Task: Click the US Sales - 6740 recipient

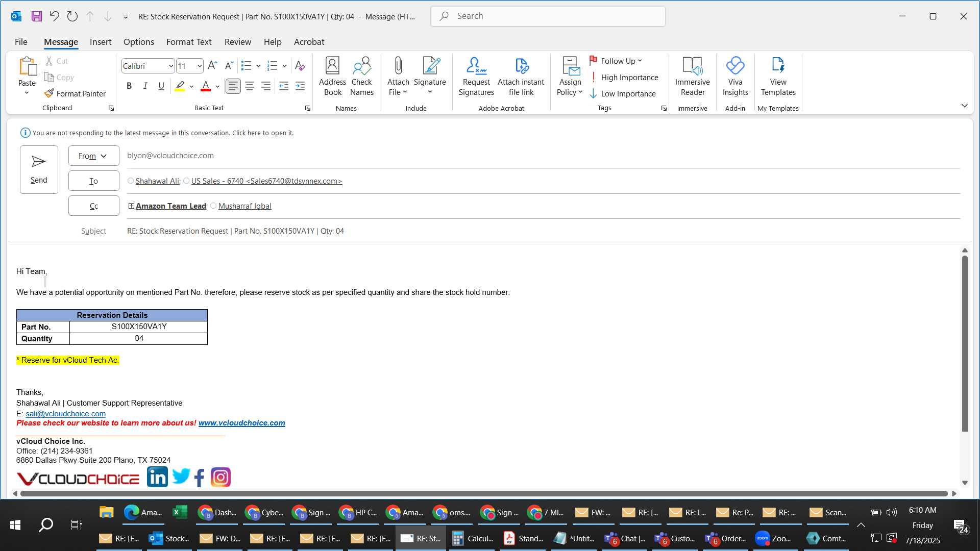Action: [x=266, y=181]
